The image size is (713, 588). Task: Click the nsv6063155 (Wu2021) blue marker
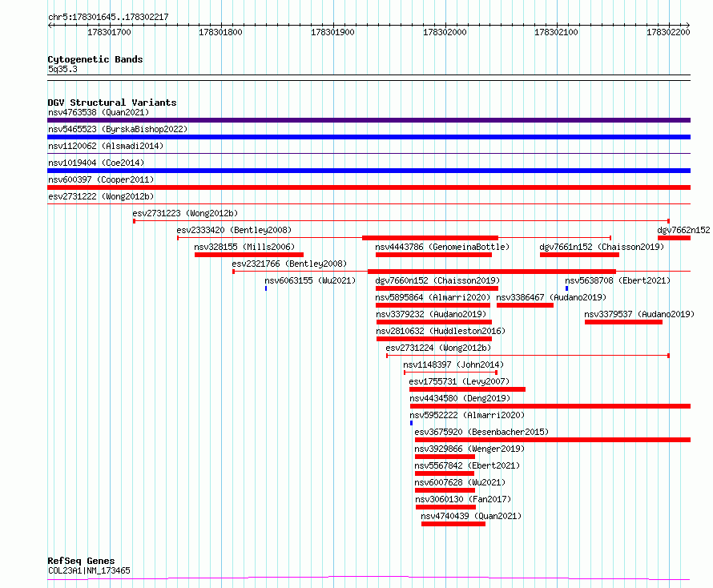266,288
